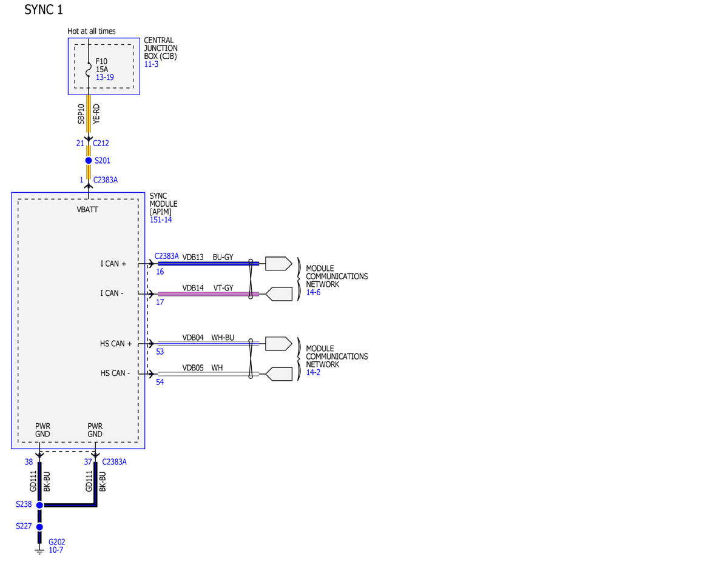The height and width of the screenshot is (562, 728).
Task: Click the off-page arrow on the VDB13 wire
Action: [x=279, y=264]
